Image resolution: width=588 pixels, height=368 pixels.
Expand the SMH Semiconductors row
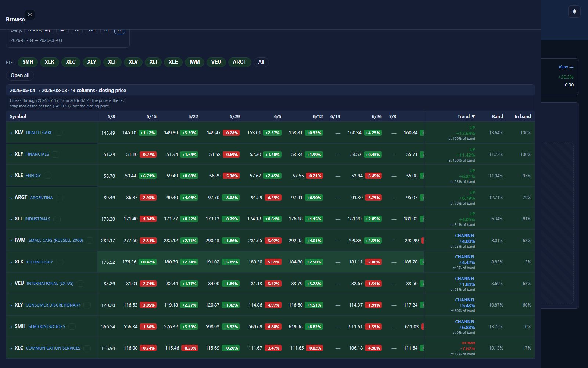pyautogui.click(x=11, y=326)
